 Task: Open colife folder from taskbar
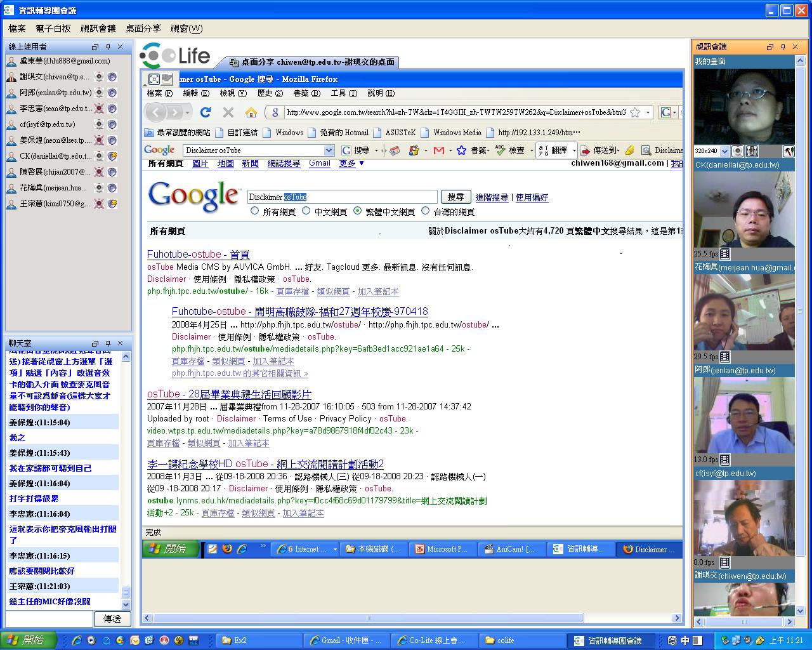(x=520, y=640)
